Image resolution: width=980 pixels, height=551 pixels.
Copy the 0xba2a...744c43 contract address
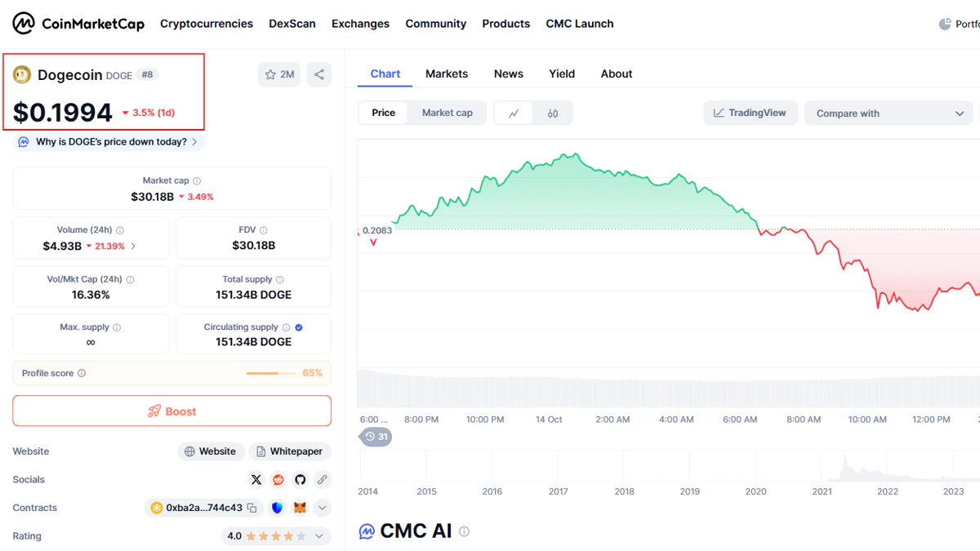[x=252, y=508]
